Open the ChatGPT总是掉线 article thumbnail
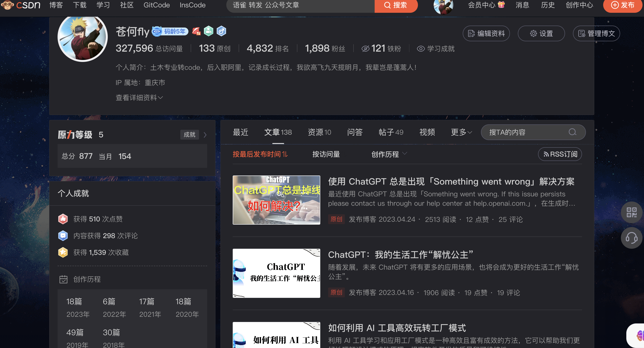 (x=276, y=200)
